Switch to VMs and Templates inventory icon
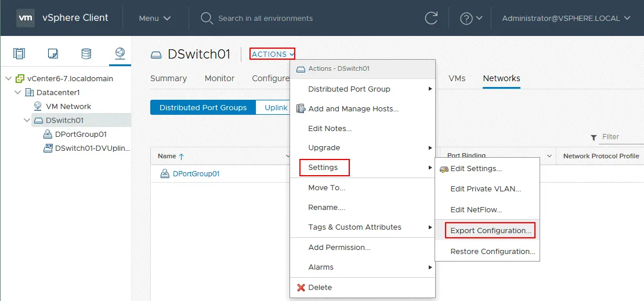 coord(53,54)
